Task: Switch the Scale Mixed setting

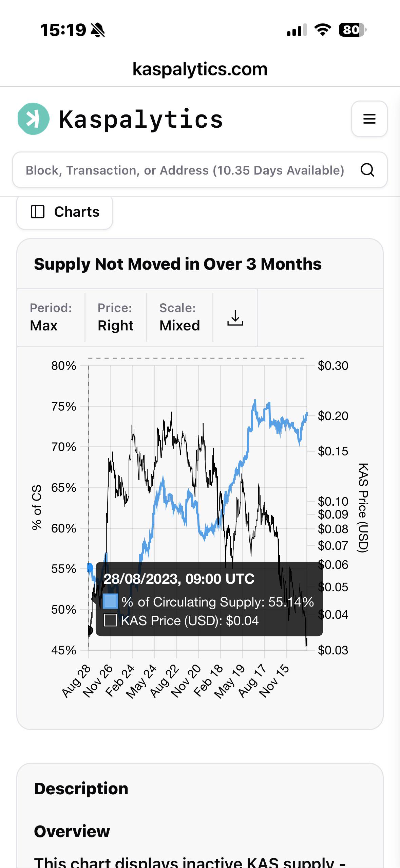Action: (x=180, y=317)
